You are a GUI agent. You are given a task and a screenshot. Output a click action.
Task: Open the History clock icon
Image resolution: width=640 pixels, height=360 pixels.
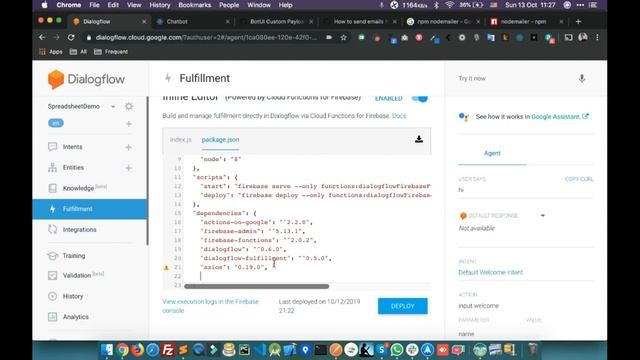[x=53, y=296]
